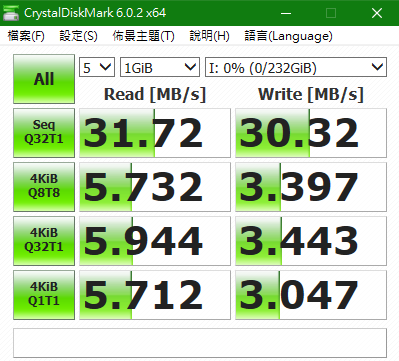
Task: Start the 4KiB Q32T1 test
Action: click(44, 241)
